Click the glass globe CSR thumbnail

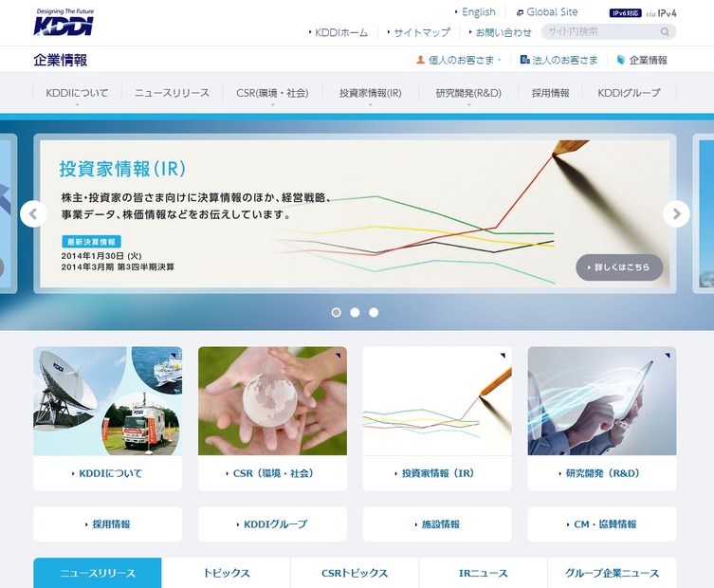272,401
